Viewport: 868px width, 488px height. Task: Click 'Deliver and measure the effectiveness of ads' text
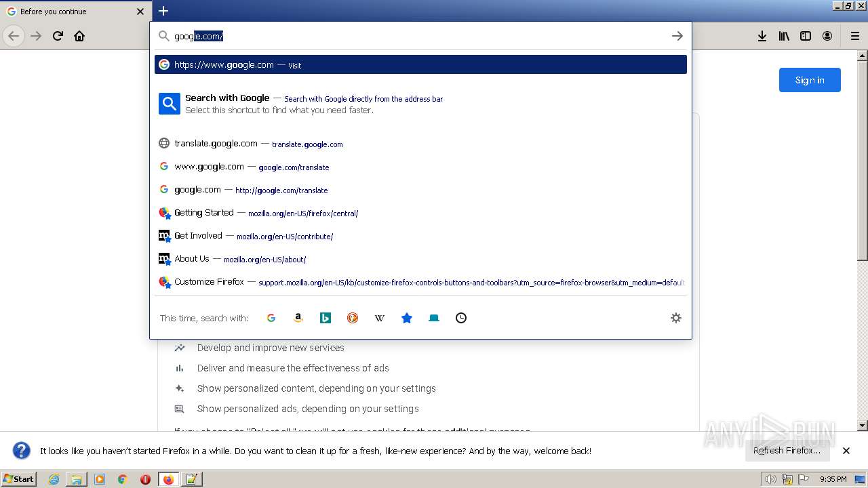click(x=293, y=368)
